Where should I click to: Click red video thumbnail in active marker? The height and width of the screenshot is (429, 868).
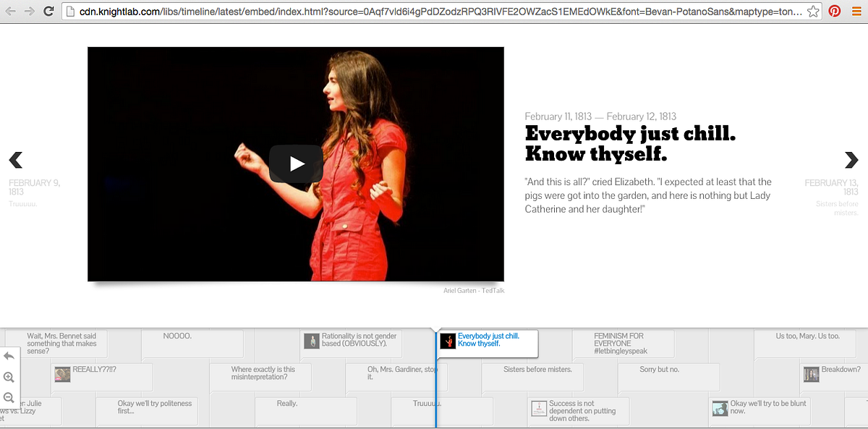click(x=448, y=341)
